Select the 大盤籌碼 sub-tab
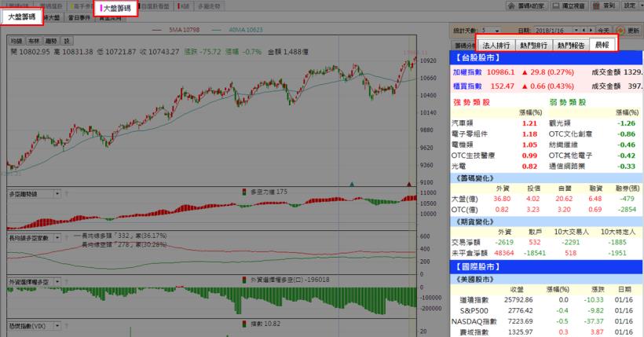The height and width of the screenshot is (337, 644). point(22,16)
